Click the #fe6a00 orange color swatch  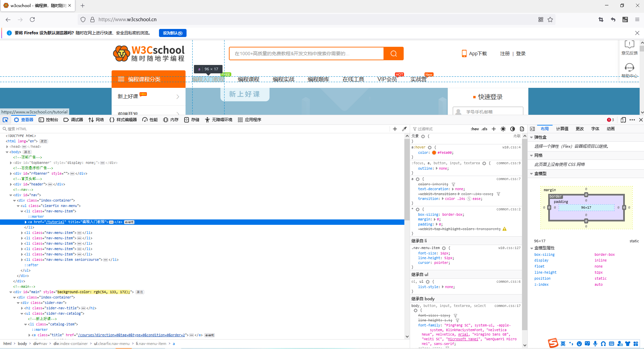[434, 153]
